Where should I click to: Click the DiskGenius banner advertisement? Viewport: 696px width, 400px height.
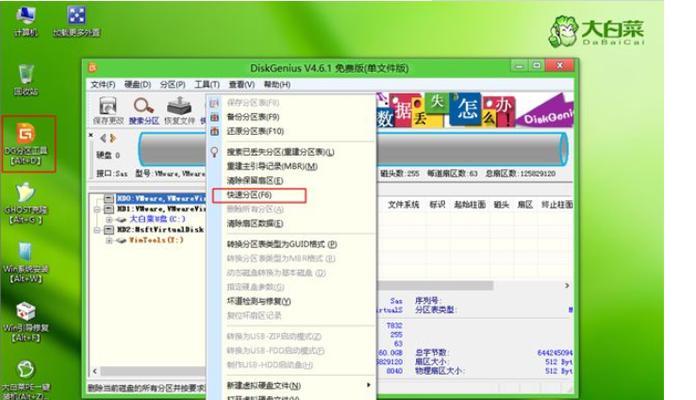coord(475,111)
